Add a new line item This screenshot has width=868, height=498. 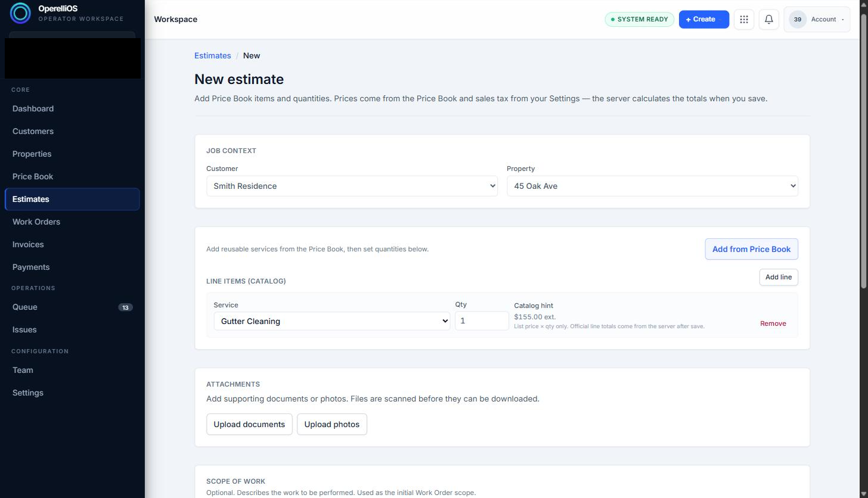click(x=779, y=277)
